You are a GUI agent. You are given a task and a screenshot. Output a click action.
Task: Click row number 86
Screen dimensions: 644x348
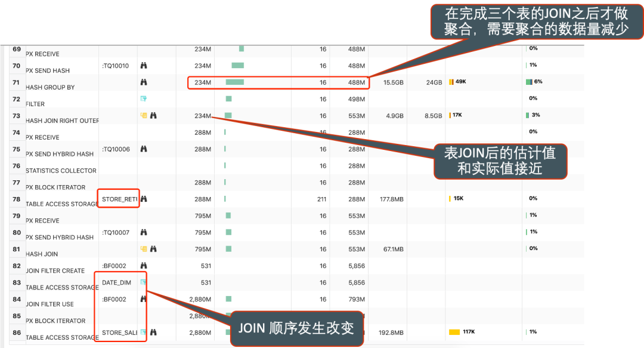tap(17, 332)
